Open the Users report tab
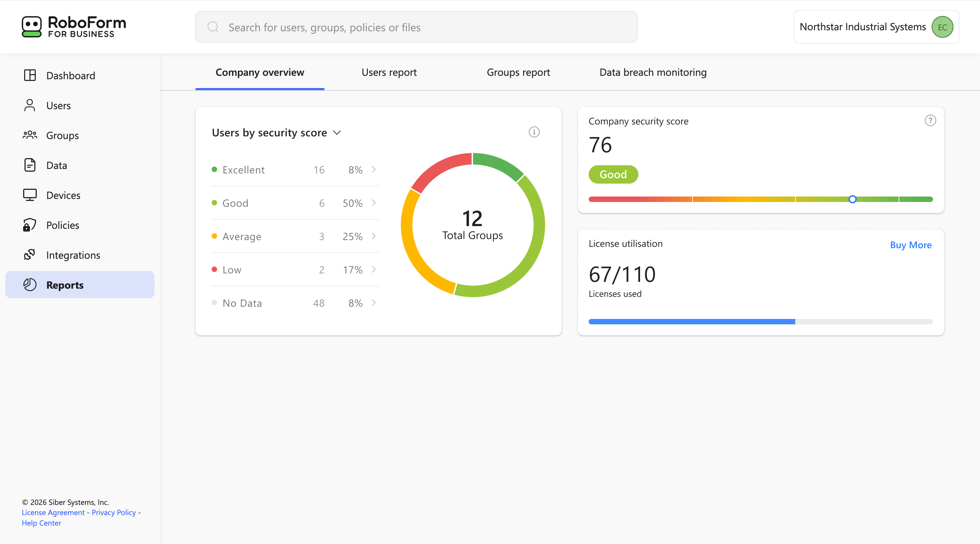The width and height of the screenshot is (980, 544). [389, 72]
